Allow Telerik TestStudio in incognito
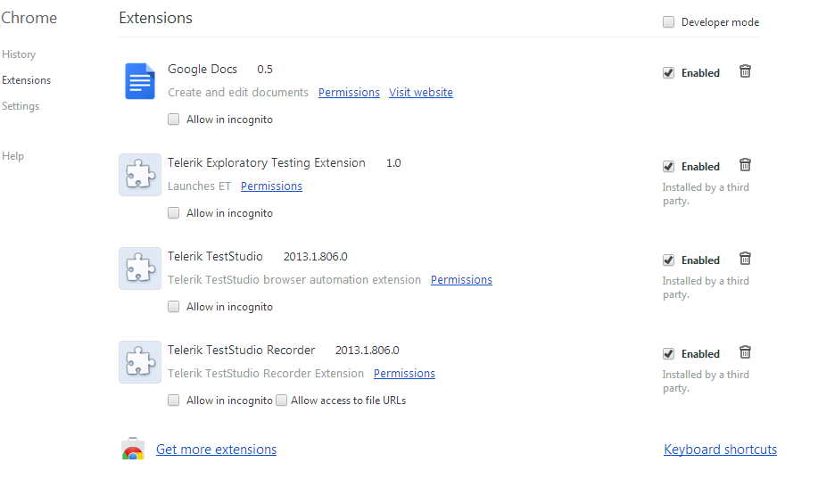 pyautogui.click(x=173, y=307)
